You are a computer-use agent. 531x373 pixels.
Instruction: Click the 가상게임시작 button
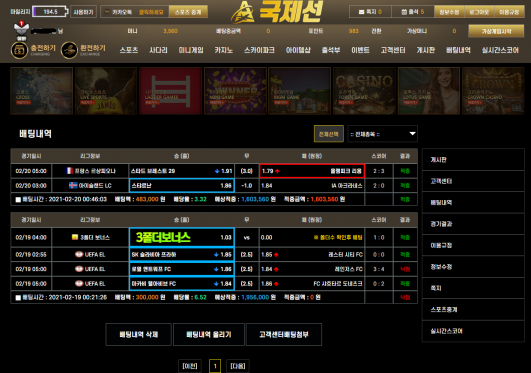(496, 31)
